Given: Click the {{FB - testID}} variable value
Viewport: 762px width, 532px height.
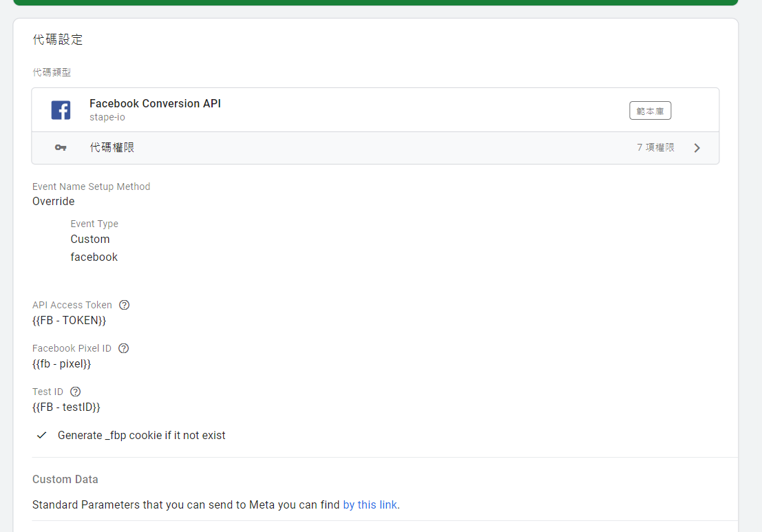Looking at the screenshot, I should pos(66,407).
